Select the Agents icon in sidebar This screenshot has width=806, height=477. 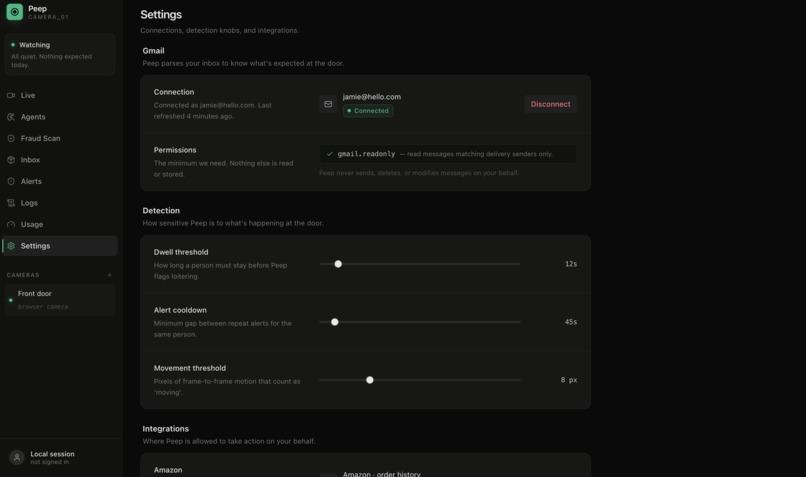[11, 117]
